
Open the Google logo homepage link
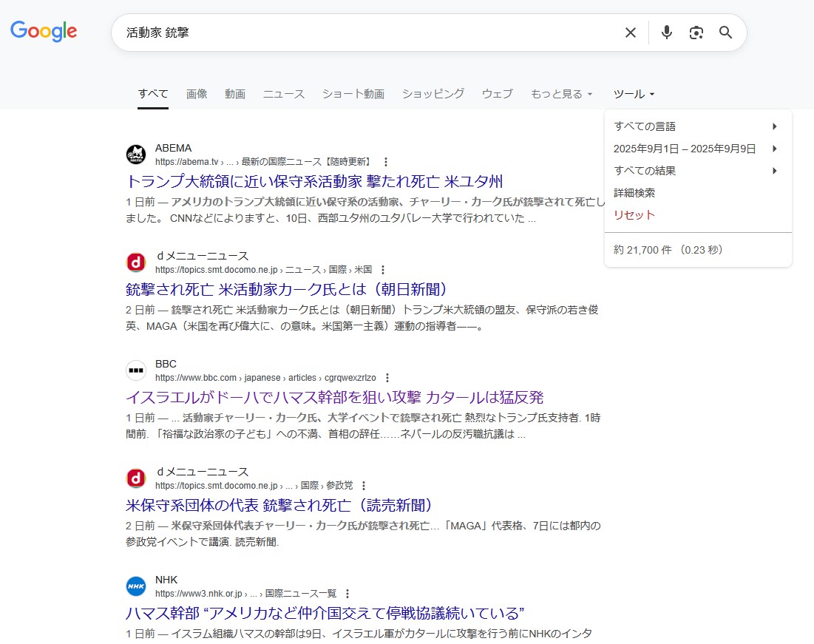coord(44,31)
